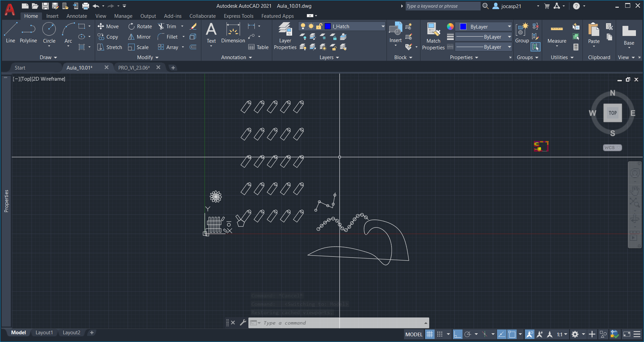Toggle isometric drafting in status bar
The width and height of the screenshot is (644, 342).
click(x=485, y=334)
